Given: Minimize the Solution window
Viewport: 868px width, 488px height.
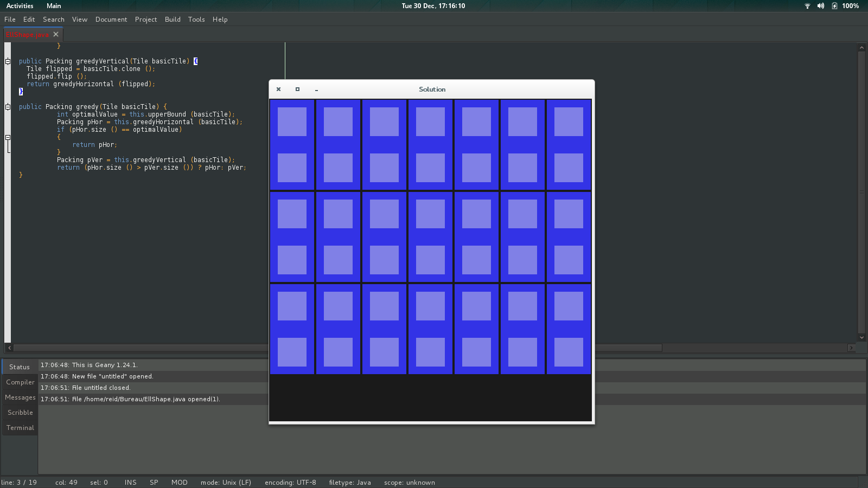Looking at the screenshot, I should (316, 90).
